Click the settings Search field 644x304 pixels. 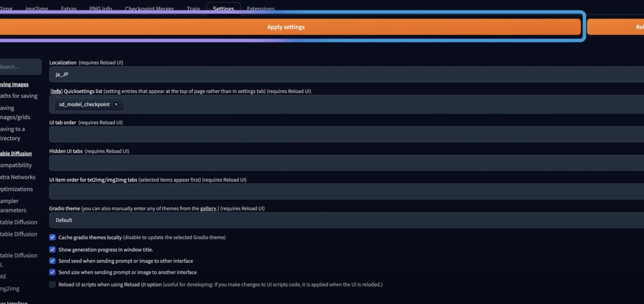(x=19, y=67)
